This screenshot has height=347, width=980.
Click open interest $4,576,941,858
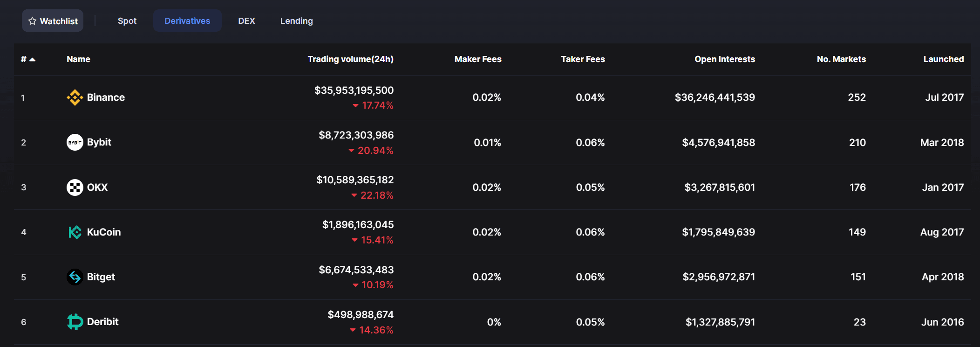719,143
